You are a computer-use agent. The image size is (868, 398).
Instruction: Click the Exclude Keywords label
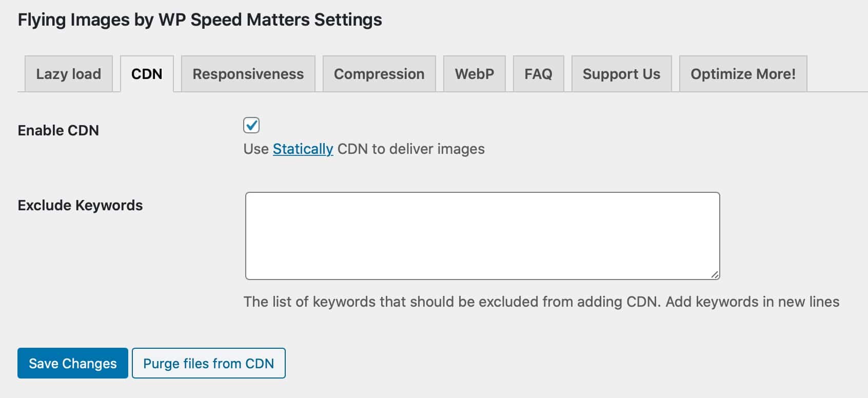coord(81,205)
